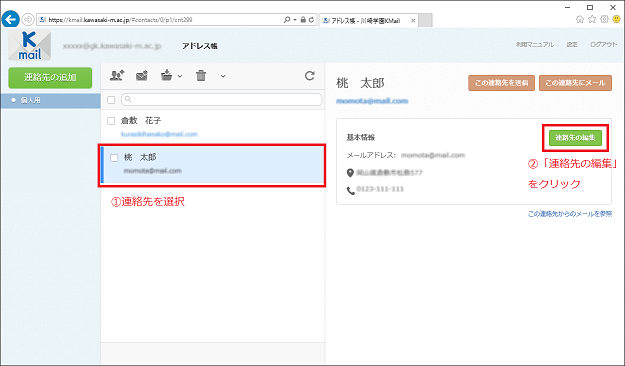The image size is (625, 366).
Task: Select the 倉敷 花子 contact row
Action: (x=213, y=127)
